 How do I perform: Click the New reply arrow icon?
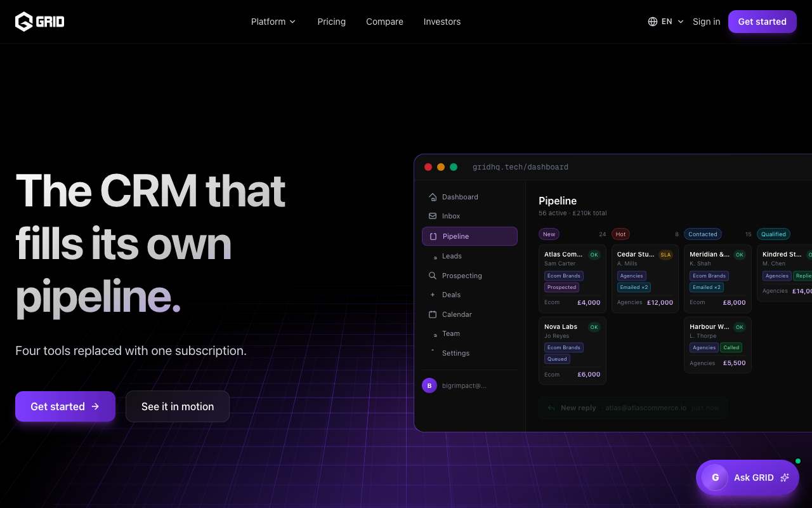pyautogui.click(x=551, y=408)
